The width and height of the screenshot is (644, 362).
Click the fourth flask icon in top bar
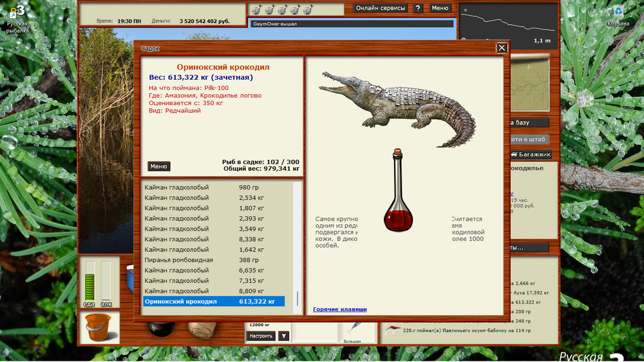(296, 10)
